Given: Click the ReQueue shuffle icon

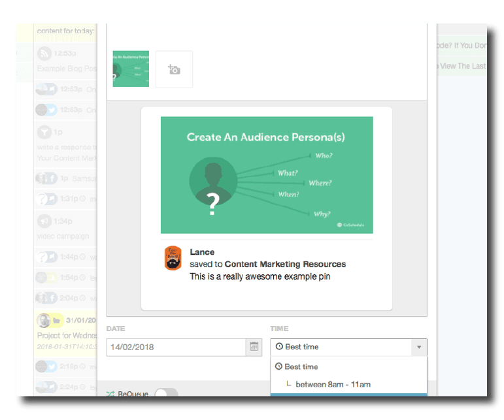Looking at the screenshot, I should coord(110,394).
